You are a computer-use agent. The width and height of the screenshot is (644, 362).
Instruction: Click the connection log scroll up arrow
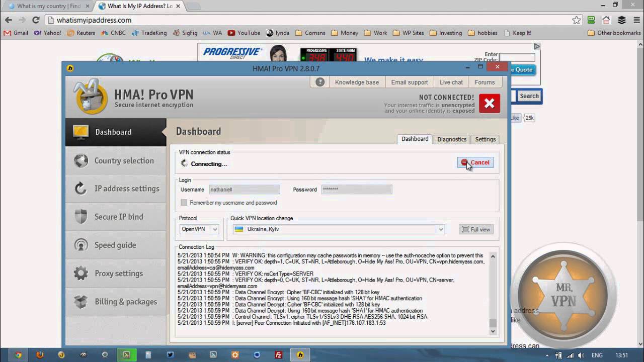pos(493,256)
